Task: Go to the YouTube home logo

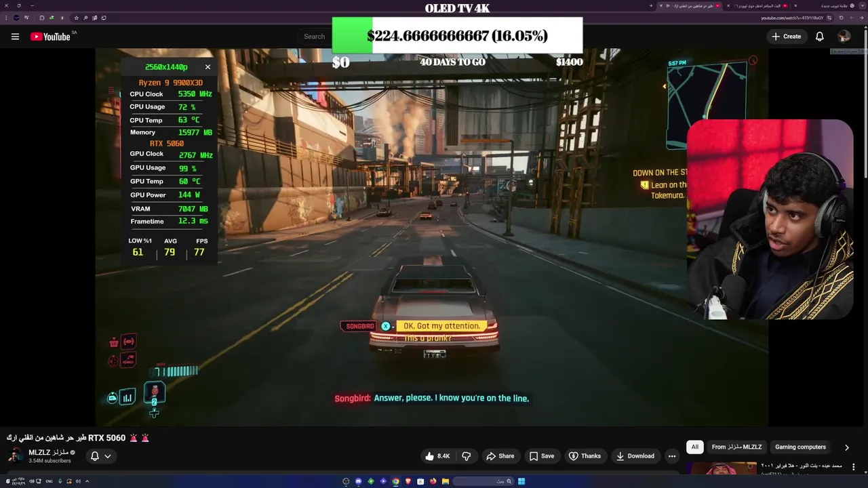Action: click(50, 37)
